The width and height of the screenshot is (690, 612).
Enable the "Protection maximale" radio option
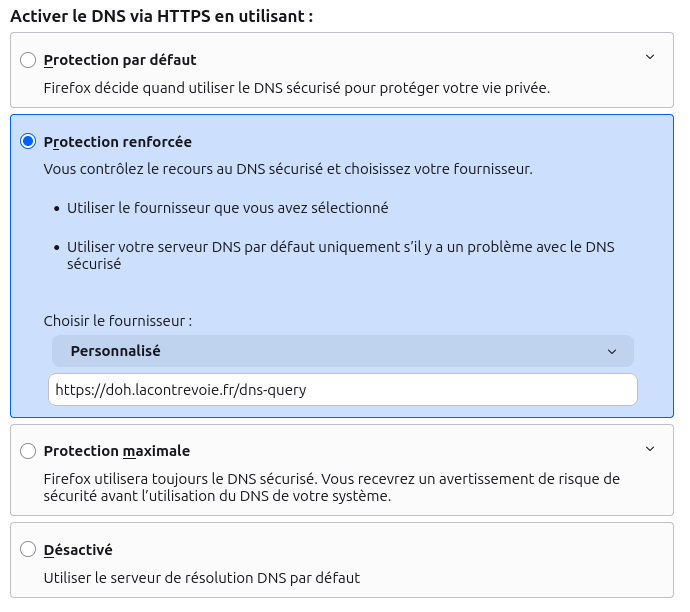pos(28,451)
